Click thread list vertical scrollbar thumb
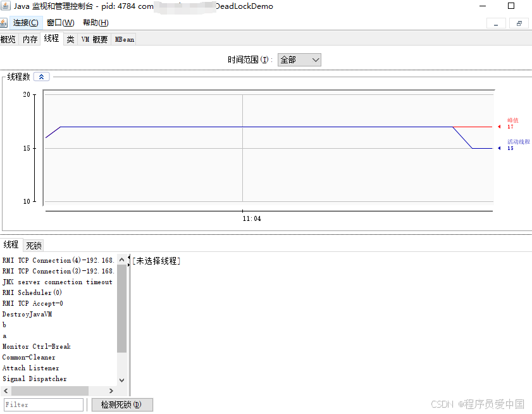The image size is (532, 414). (122, 308)
